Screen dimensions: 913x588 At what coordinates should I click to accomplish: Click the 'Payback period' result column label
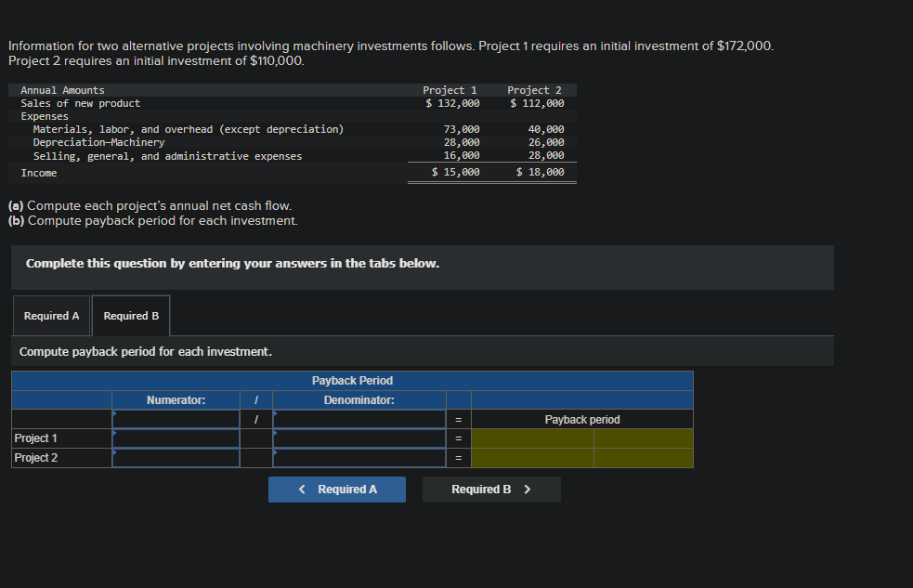(x=582, y=420)
